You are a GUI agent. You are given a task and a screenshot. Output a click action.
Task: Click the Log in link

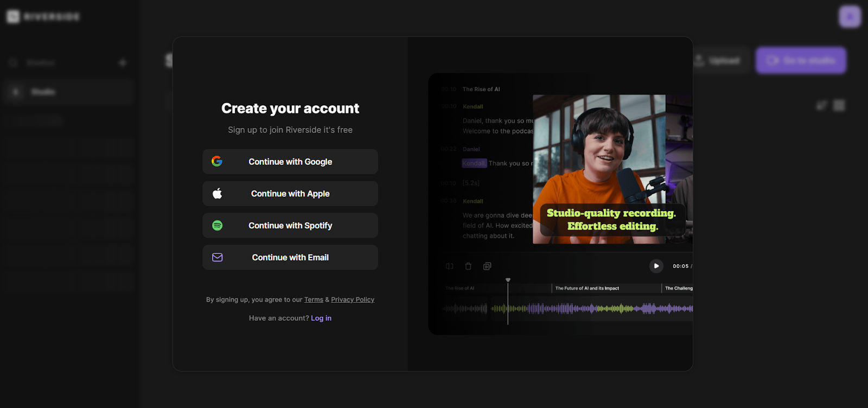[x=321, y=318]
